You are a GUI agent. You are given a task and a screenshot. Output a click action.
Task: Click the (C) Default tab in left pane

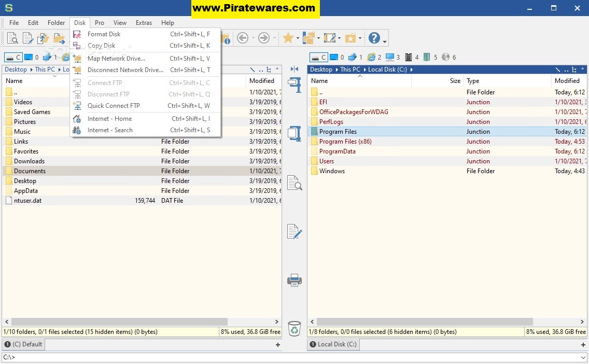(x=23, y=344)
